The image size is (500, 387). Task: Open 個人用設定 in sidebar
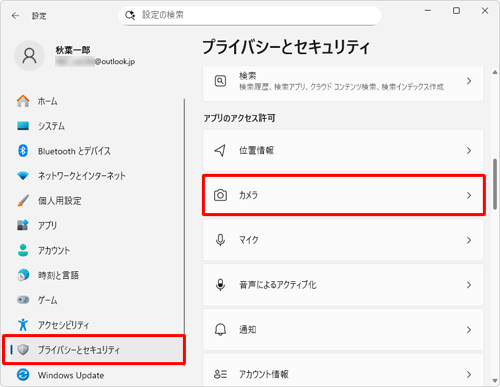59,201
